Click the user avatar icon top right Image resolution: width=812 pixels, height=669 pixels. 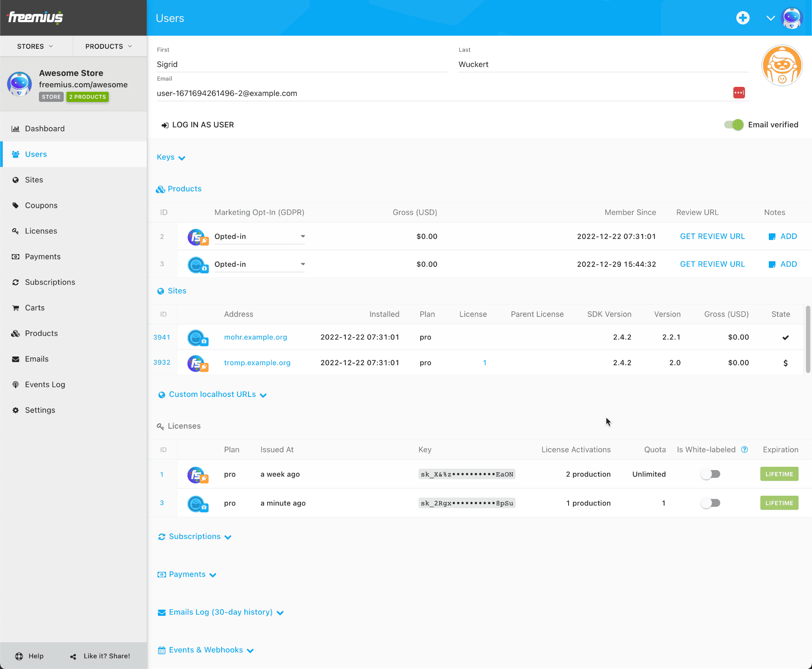pyautogui.click(x=795, y=17)
